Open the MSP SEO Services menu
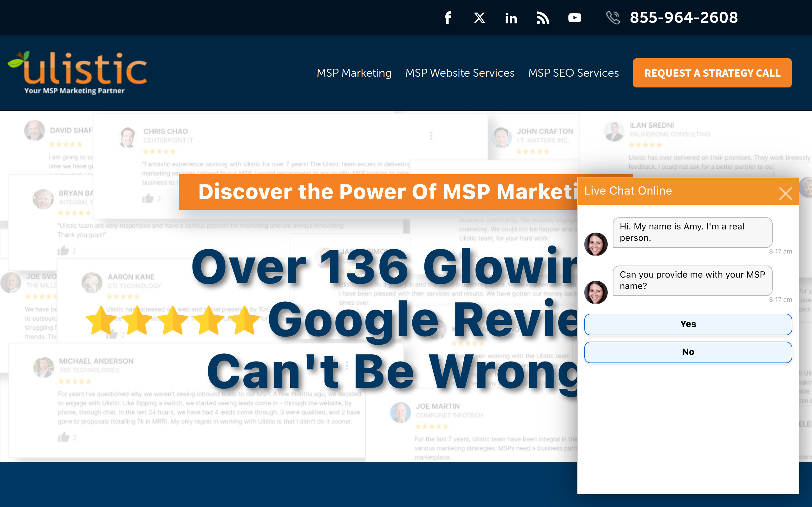Viewport: 812px width, 507px height. click(x=573, y=73)
